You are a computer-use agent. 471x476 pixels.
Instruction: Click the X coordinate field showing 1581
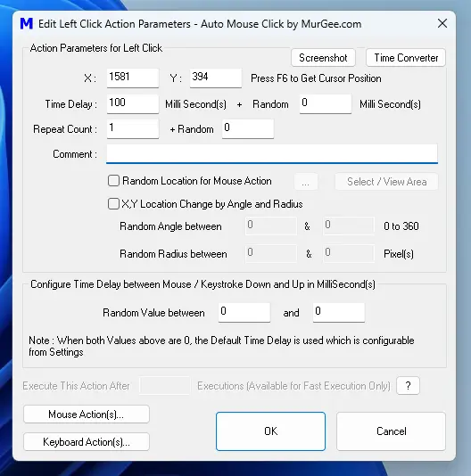point(133,78)
